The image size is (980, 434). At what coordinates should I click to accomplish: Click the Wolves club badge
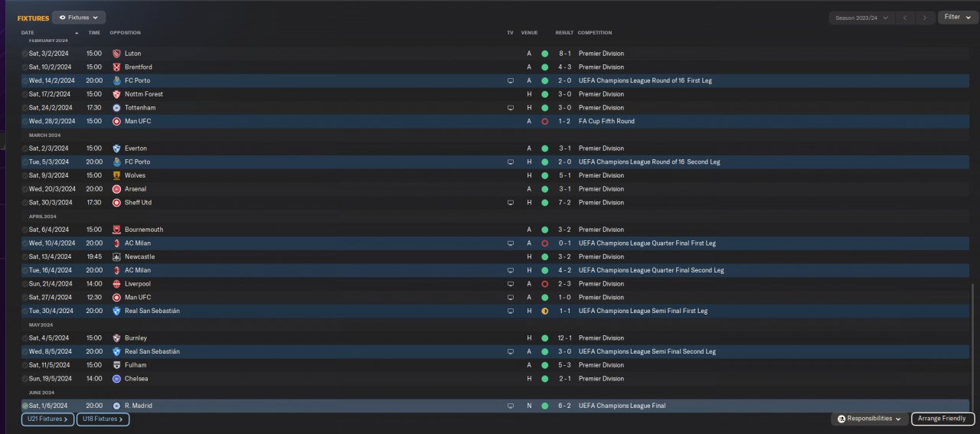pyautogui.click(x=116, y=175)
